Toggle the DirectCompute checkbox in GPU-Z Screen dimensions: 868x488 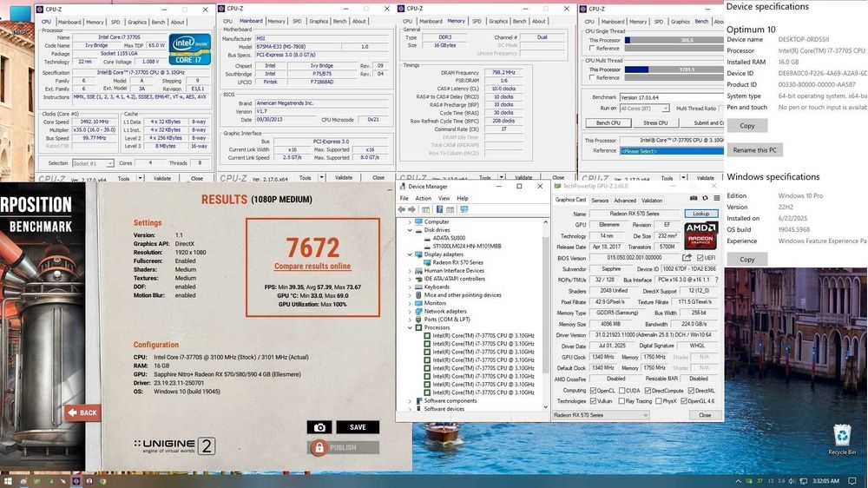(648, 391)
